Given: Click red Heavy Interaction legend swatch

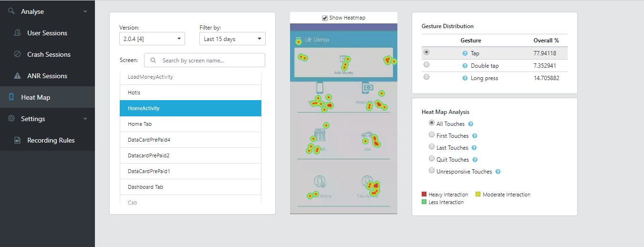Looking at the screenshot, I should pos(424,195).
